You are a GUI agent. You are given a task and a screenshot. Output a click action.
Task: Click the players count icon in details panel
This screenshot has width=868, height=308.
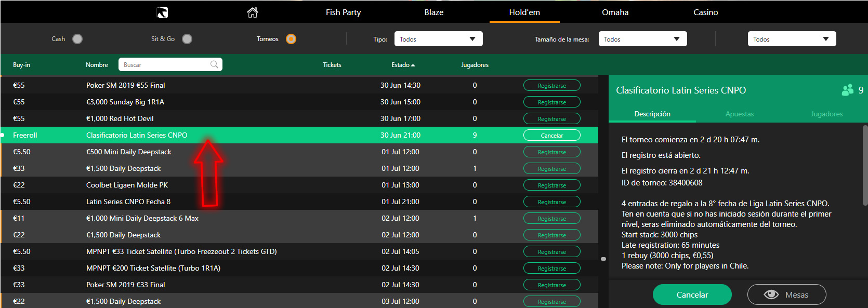(x=848, y=90)
